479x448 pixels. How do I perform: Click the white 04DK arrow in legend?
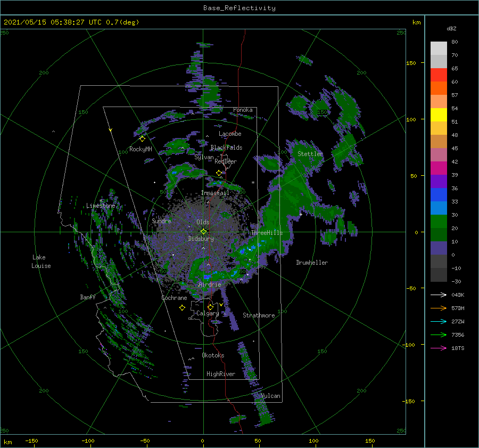click(x=439, y=295)
